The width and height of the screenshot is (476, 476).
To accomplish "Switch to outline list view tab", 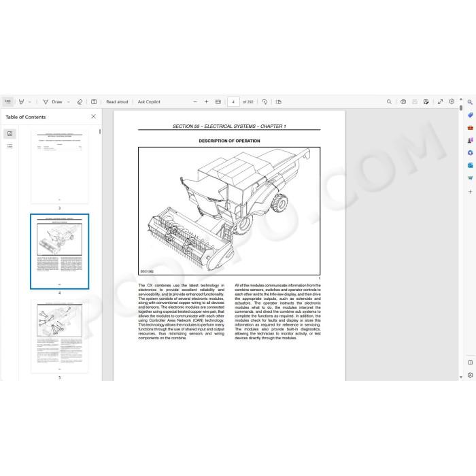I will coord(10,146).
